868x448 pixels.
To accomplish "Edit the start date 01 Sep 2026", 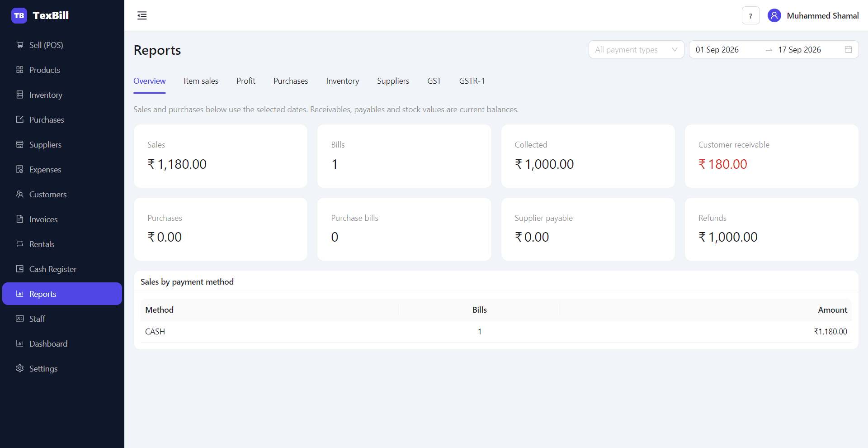I will click(x=717, y=50).
